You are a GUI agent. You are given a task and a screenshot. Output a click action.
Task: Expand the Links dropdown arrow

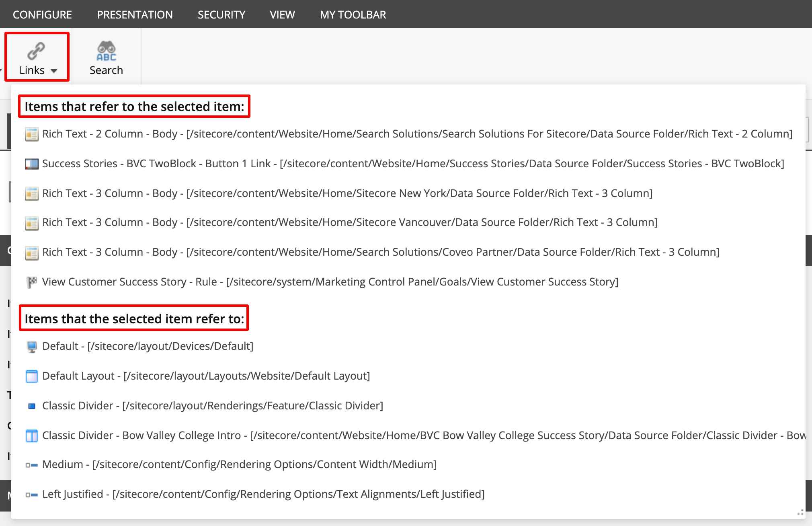(54, 71)
